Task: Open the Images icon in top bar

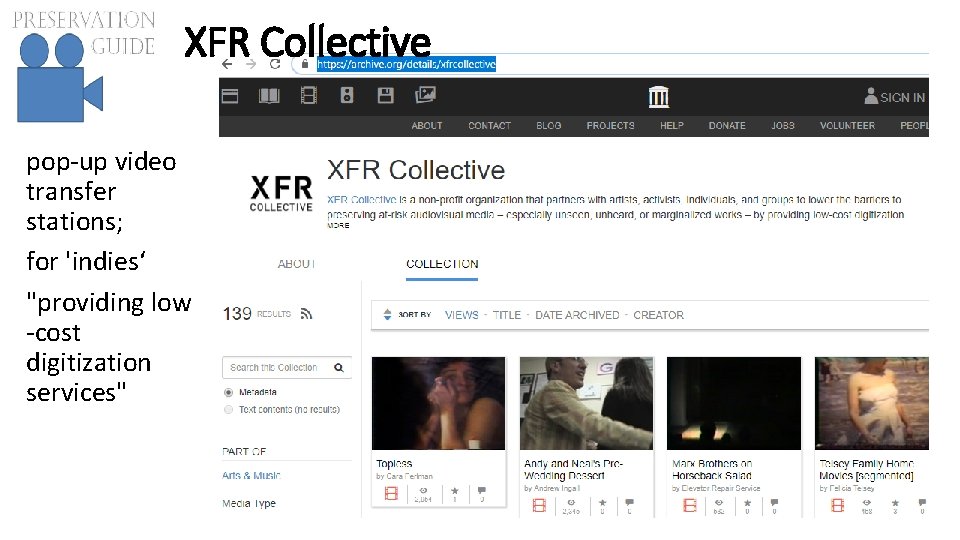Action: [x=425, y=94]
